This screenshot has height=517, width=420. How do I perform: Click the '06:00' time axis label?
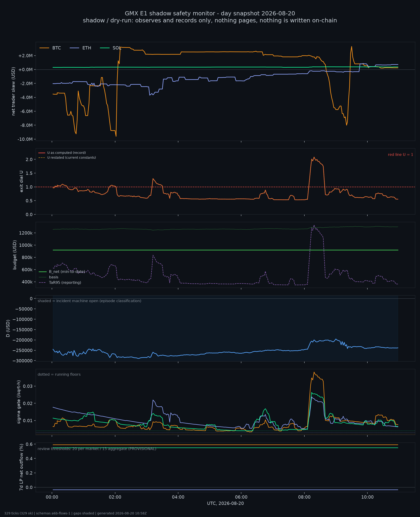(241, 497)
